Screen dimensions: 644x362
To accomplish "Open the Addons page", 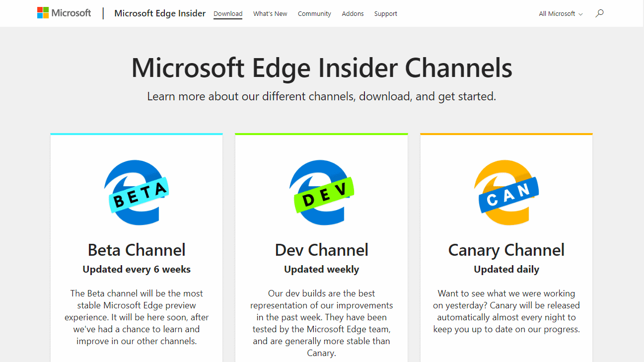I will coord(353,13).
